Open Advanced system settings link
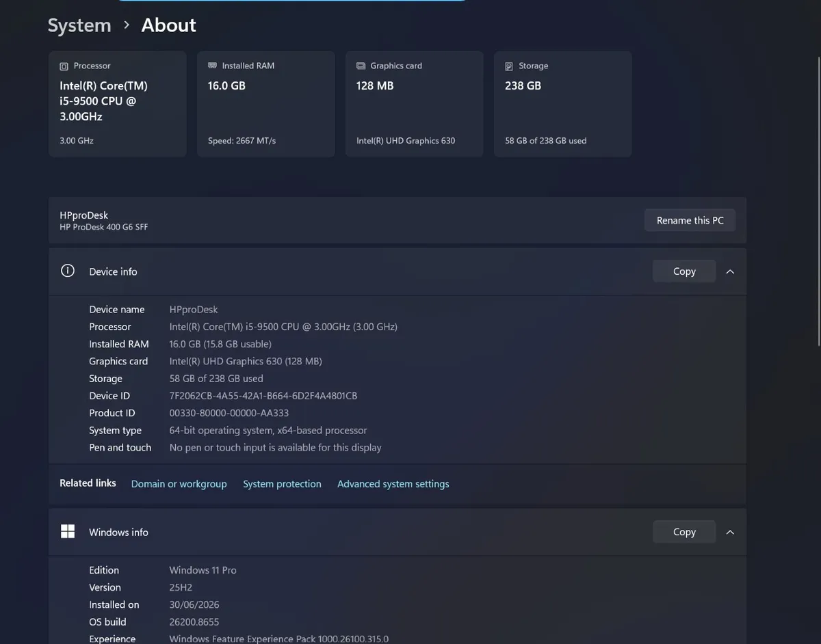This screenshot has width=821, height=644. (393, 484)
